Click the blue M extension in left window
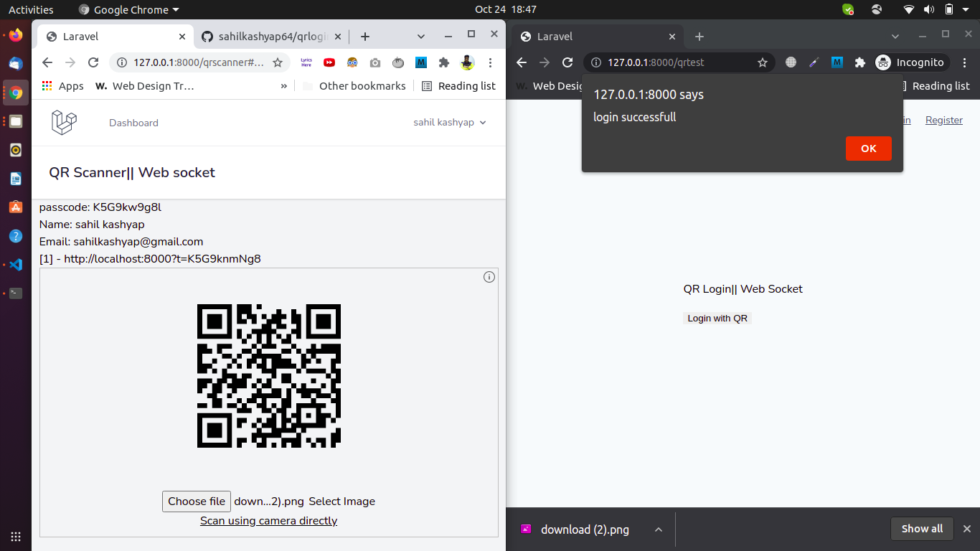The image size is (980, 551). (421, 62)
